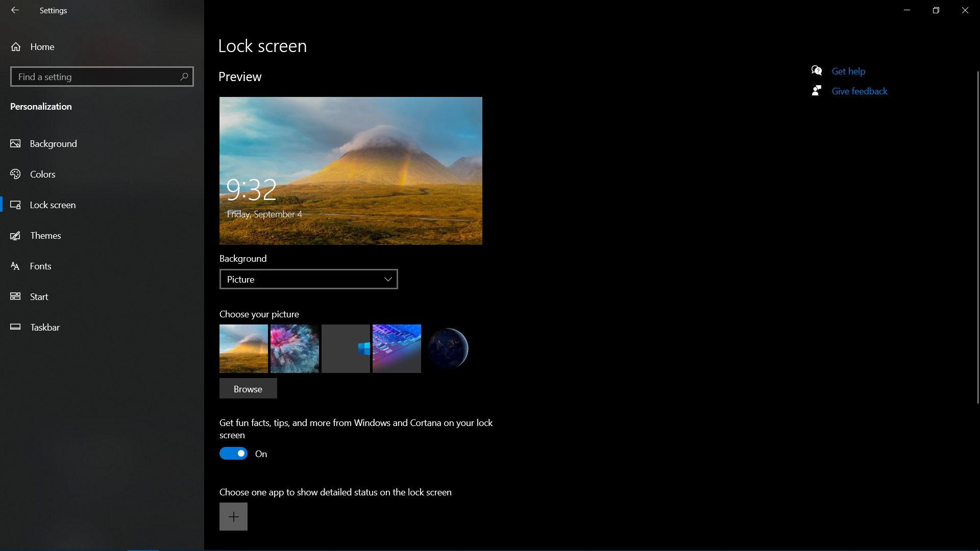Toggle Cortana lock screen info off
Image resolution: width=980 pixels, height=551 pixels.
pos(234,453)
